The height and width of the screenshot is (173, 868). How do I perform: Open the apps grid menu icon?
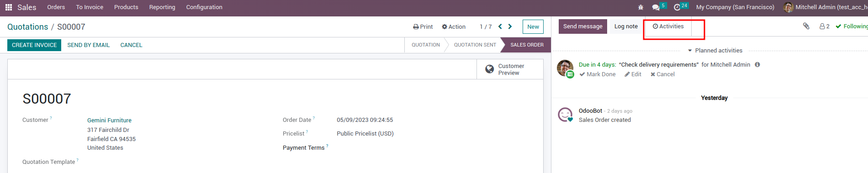click(9, 7)
